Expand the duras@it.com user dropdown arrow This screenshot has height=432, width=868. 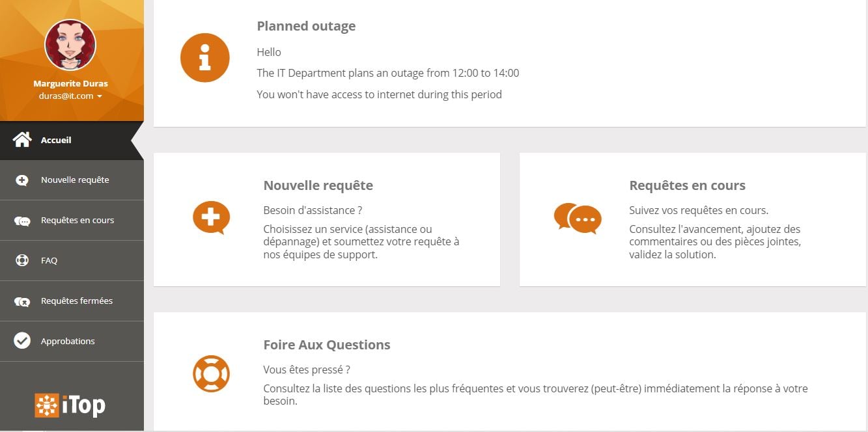(100, 96)
